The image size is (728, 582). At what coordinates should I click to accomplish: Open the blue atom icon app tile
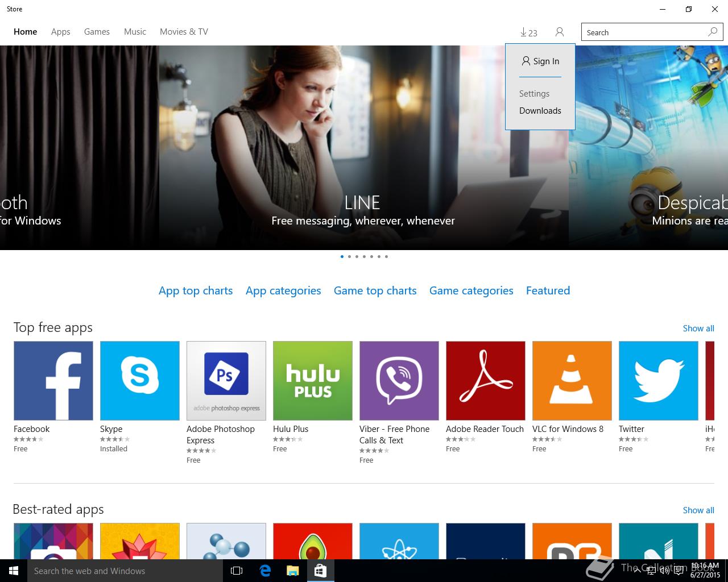point(399,541)
